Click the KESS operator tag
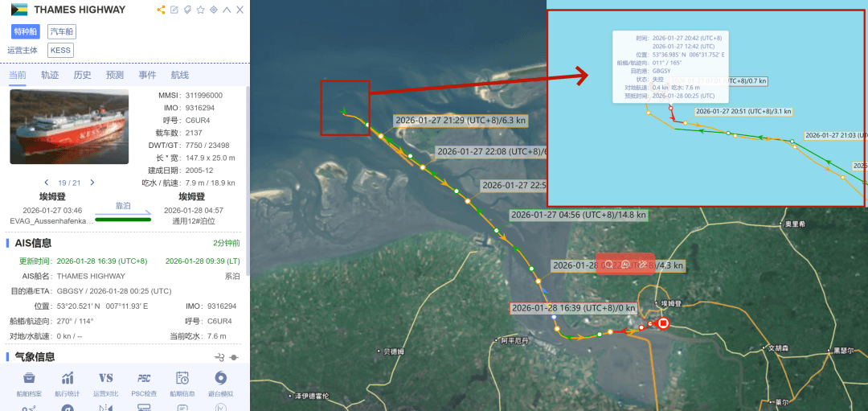This screenshot has height=411, width=868. click(60, 50)
